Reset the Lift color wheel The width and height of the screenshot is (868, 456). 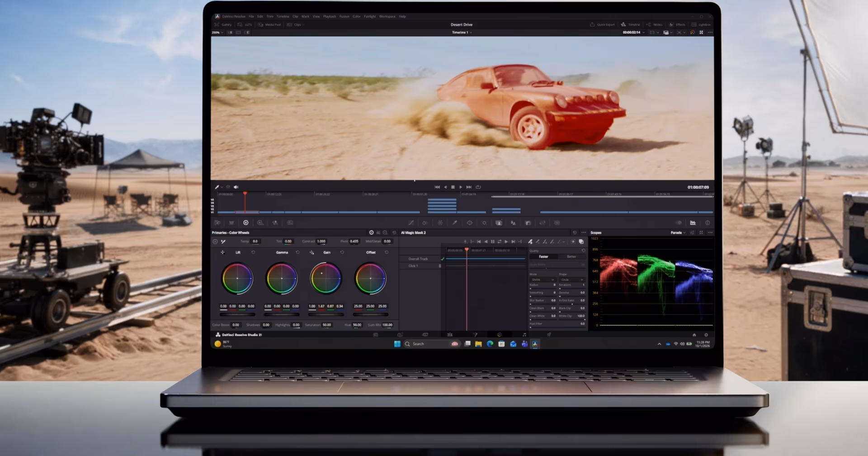coord(253,252)
